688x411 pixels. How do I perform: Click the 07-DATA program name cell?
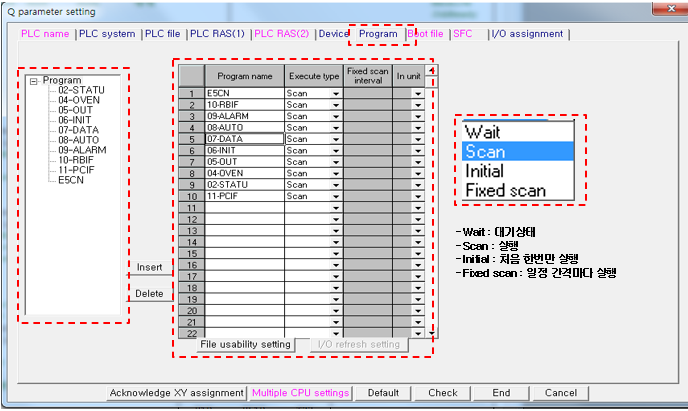click(x=245, y=139)
